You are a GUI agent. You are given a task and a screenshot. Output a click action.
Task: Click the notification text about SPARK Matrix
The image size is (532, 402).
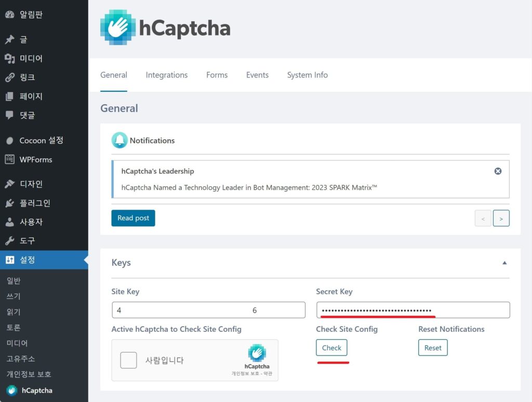(x=249, y=187)
